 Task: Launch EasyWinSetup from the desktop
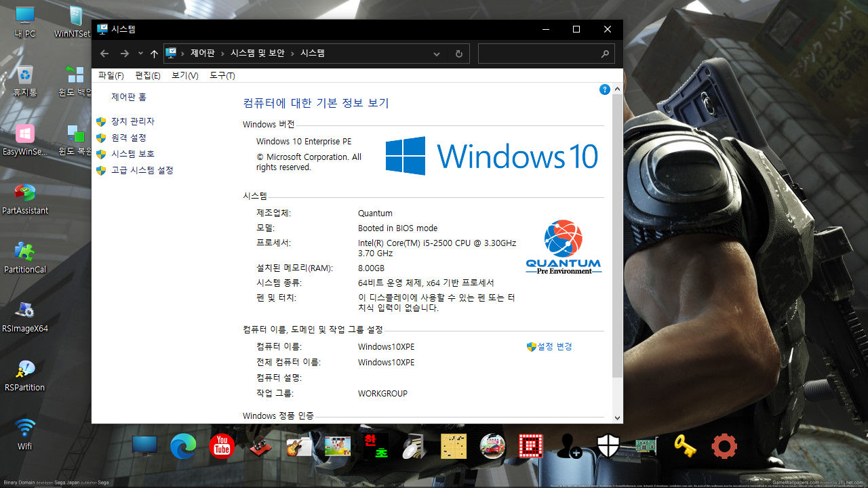pos(25,140)
